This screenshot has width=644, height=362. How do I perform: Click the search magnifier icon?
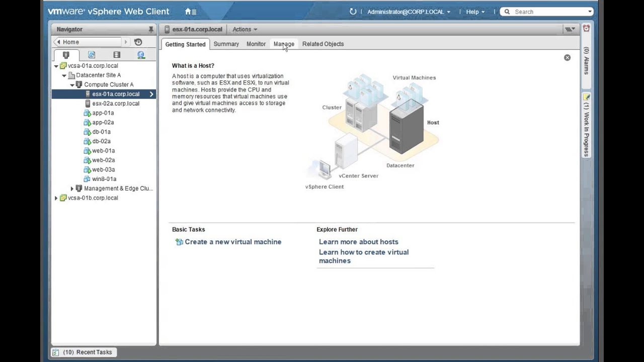click(507, 12)
